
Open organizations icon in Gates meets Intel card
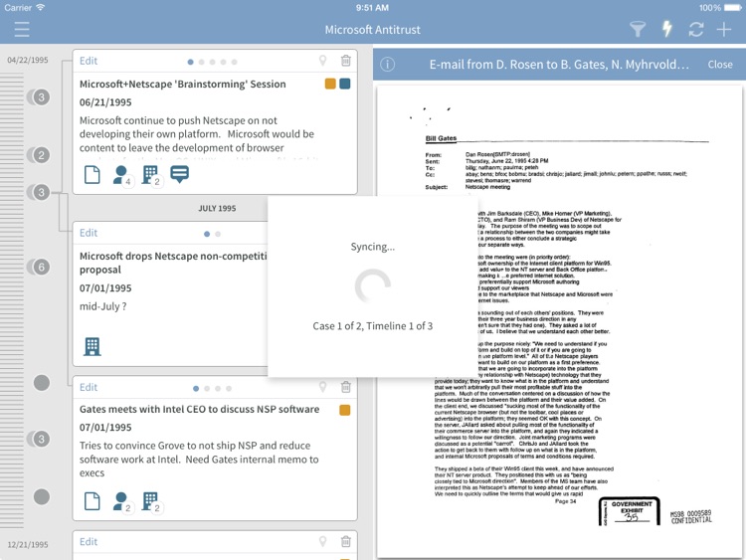pyautogui.click(x=152, y=502)
